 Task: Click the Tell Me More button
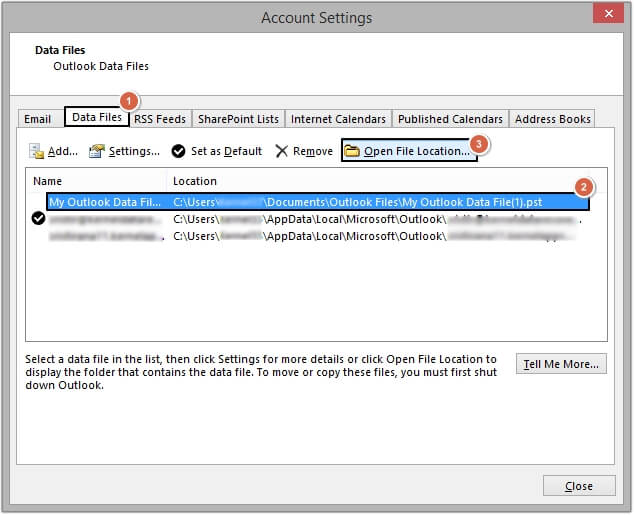(x=561, y=364)
